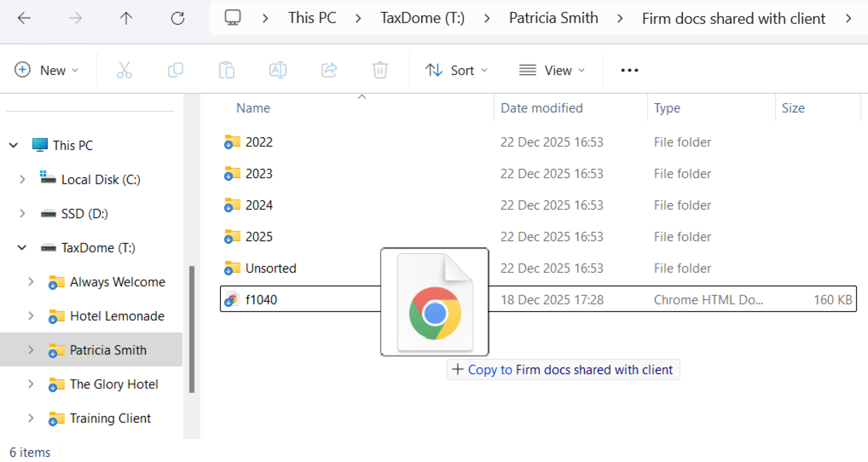The width and height of the screenshot is (868, 462).
Task: Click the Cut scissors icon
Action: tap(124, 70)
